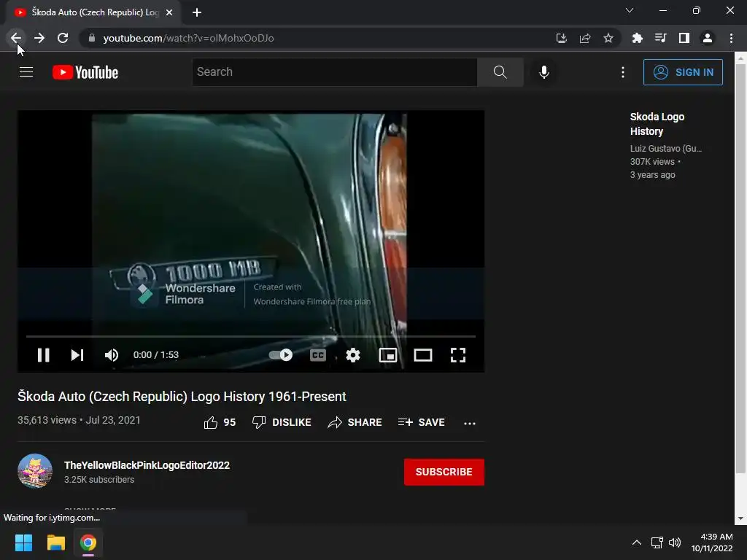The image size is (747, 560).
Task: Click the page vertical scrollbar
Action: click(740, 270)
